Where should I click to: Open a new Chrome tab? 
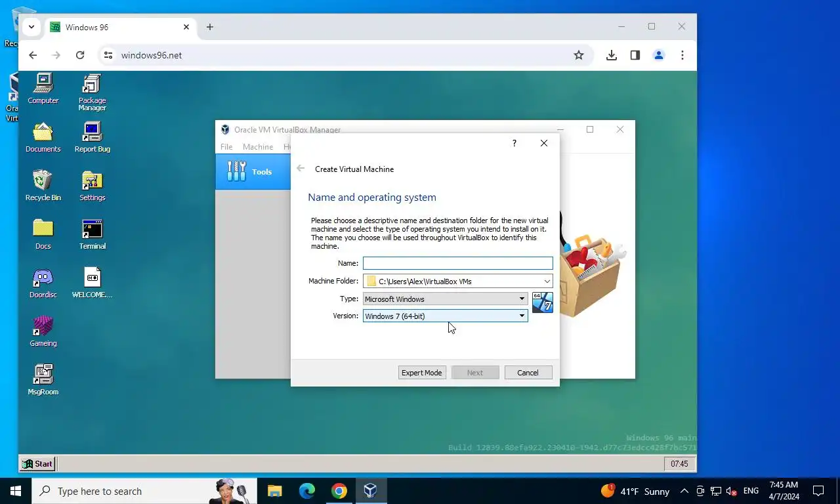click(210, 27)
